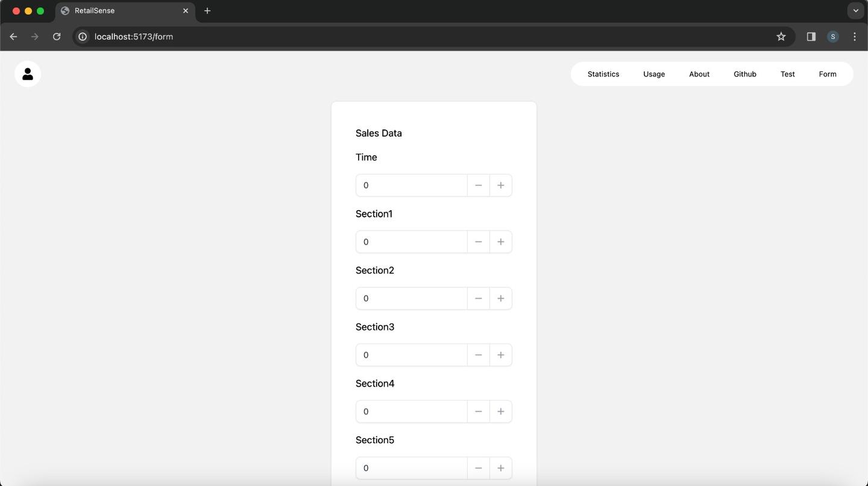The image size is (868, 486).
Task: Click the Time field label
Action: pos(366,157)
